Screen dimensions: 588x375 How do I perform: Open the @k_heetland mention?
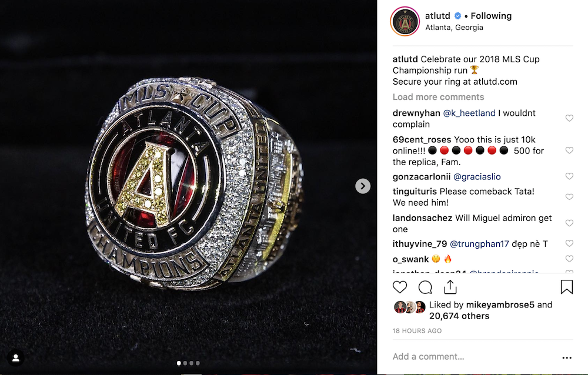click(469, 113)
